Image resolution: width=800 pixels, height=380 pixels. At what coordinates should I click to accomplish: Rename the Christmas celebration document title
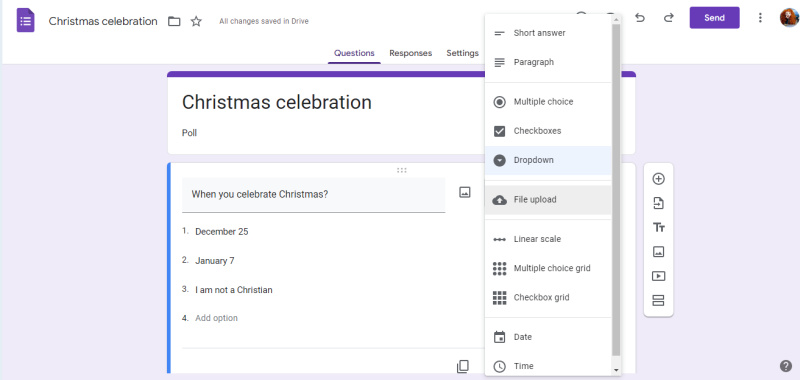pyautogui.click(x=103, y=21)
